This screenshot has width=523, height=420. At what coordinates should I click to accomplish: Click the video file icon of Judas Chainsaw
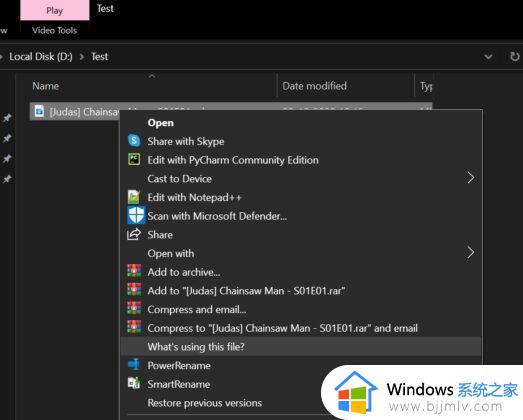coord(39,111)
